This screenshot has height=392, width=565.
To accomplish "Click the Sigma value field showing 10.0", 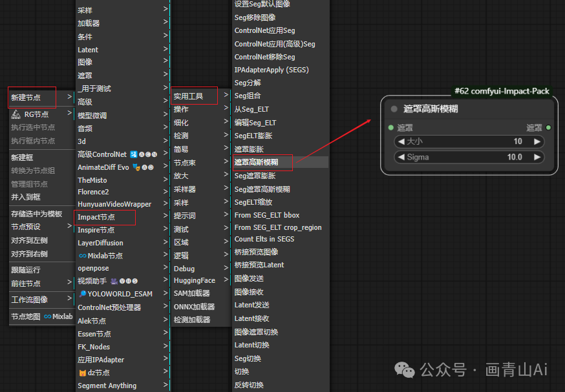I will pyautogui.click(x=469, y=157).
